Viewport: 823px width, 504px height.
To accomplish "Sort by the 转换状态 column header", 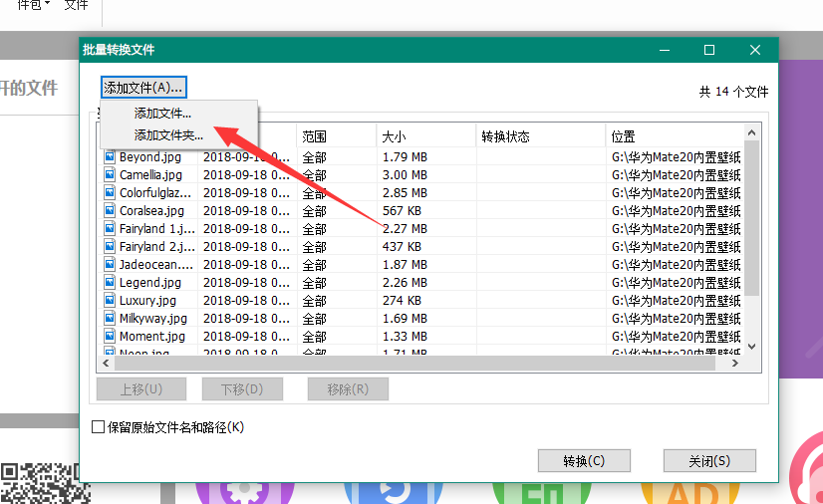I will tap(541, 136).
